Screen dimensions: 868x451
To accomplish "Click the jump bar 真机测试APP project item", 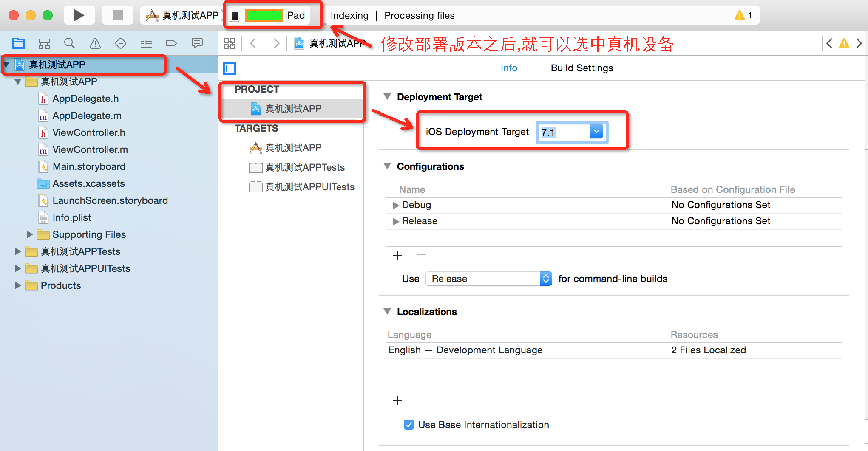I will (x=330, y=43).
